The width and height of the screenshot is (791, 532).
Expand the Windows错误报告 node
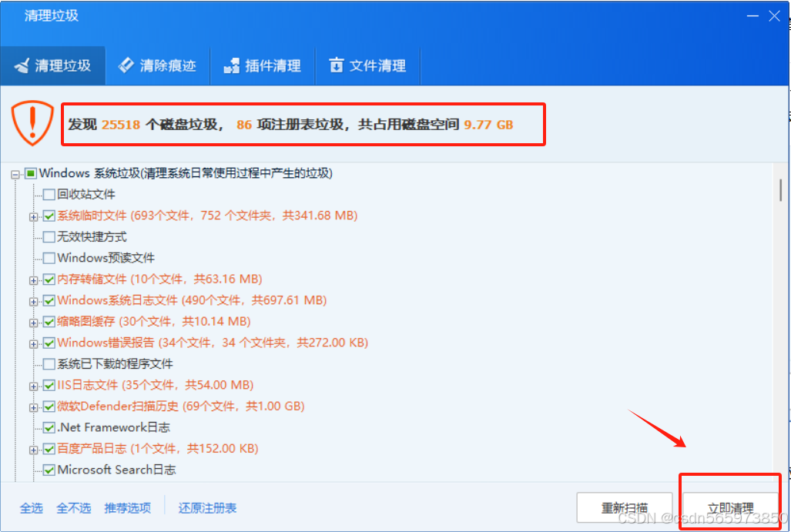click(x=33, y=344)
